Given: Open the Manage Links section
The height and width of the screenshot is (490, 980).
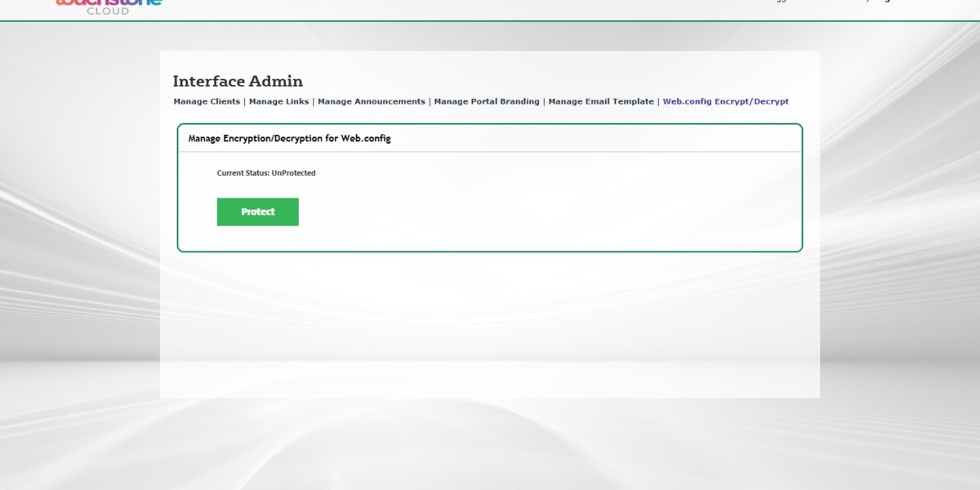Looking at the screenshot, I should pos(278,101).
